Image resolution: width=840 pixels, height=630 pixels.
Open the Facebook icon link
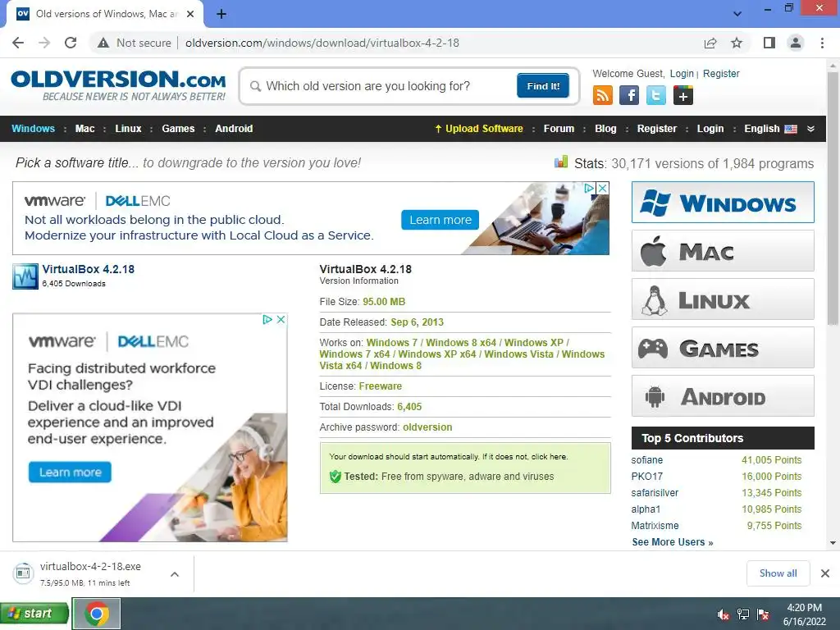(629, 95)
